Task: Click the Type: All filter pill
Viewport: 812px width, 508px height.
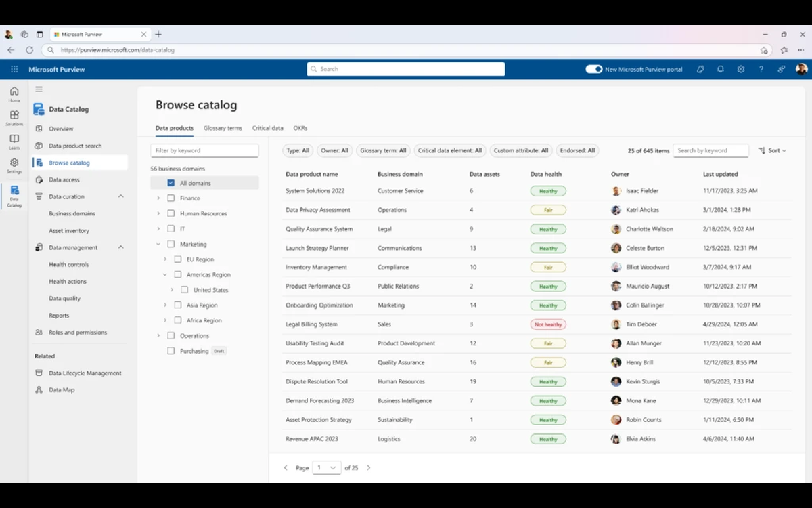Action: (297, 150)
